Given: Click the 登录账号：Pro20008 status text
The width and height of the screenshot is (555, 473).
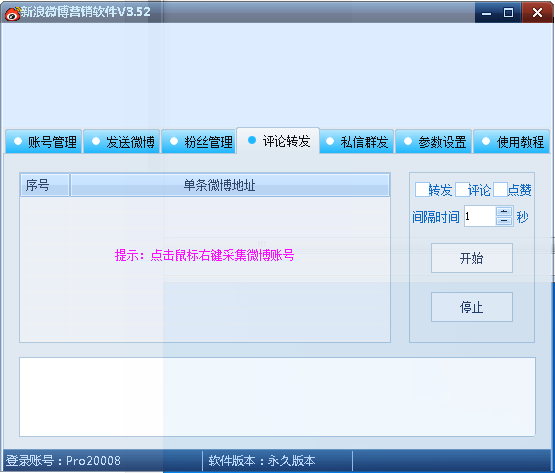Looking at the screenshot, I should point(63,461).
